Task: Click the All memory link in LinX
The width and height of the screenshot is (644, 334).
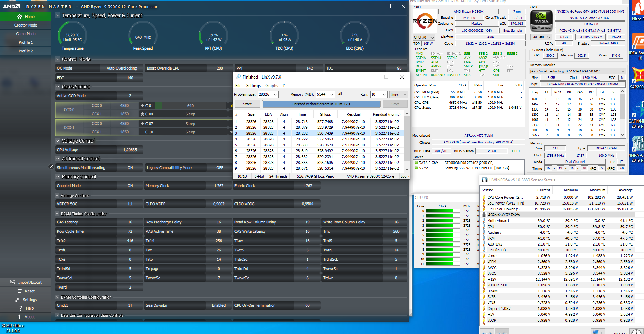Action: click(x=340, y=94)
